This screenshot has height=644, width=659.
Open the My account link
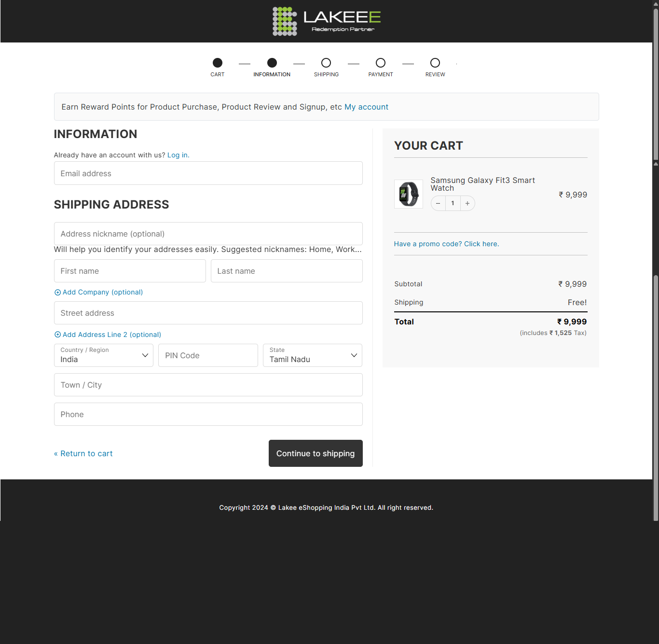[366, 107]
